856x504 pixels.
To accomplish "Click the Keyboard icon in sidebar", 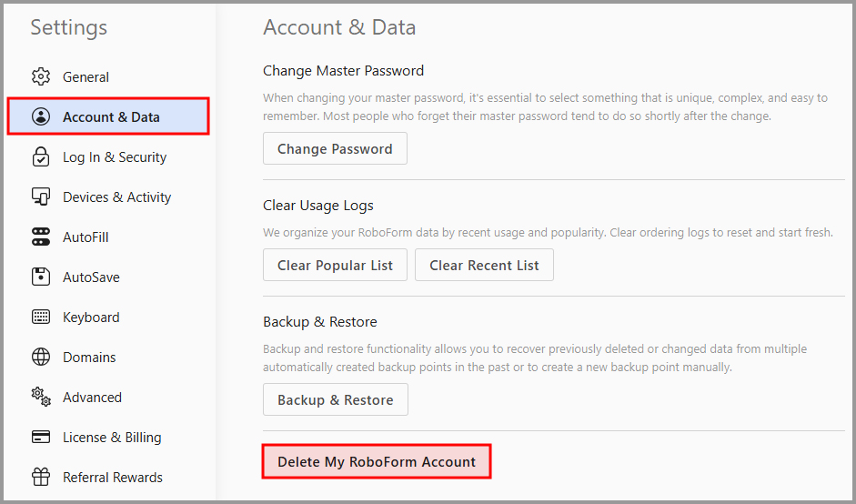I will [x=41, y=317].
